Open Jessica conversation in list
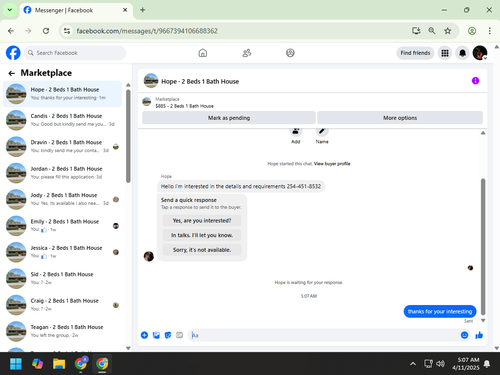The image size is (500, 375). (62, 252)
